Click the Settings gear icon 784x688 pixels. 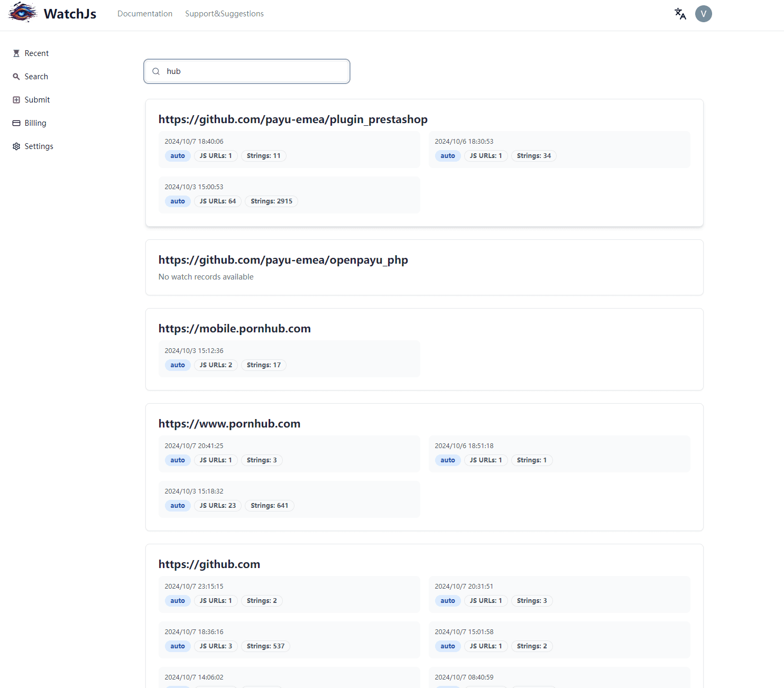point(16,146)
